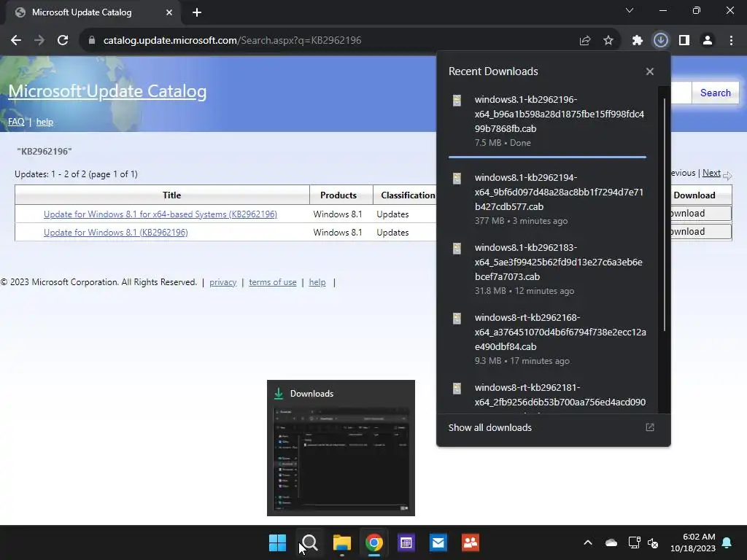This screenshot has width=747, height=560.
Task: Click the file icon beside kb2962196 download
Action: point(457,100)
